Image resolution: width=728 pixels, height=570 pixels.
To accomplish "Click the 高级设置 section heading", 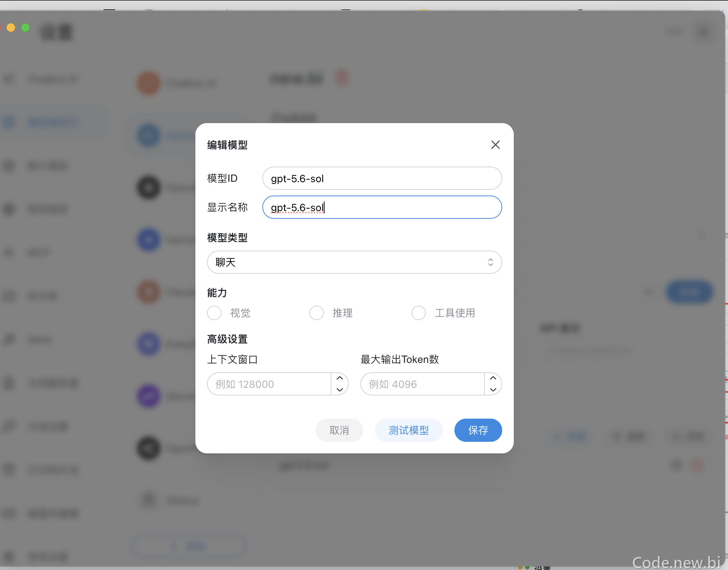I will point(227,339).
